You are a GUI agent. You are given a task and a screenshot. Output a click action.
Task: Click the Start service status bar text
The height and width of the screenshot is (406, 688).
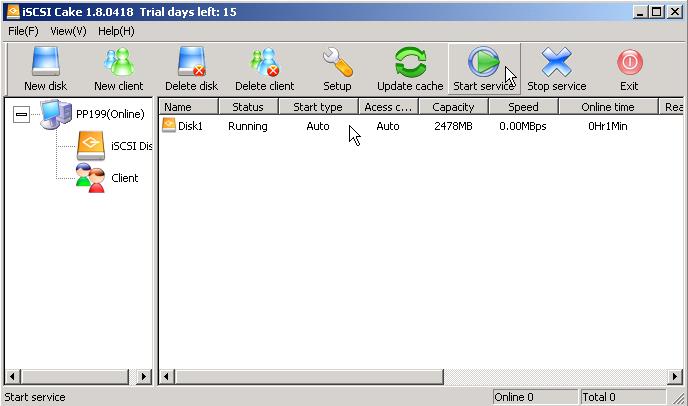pos(35,397)
